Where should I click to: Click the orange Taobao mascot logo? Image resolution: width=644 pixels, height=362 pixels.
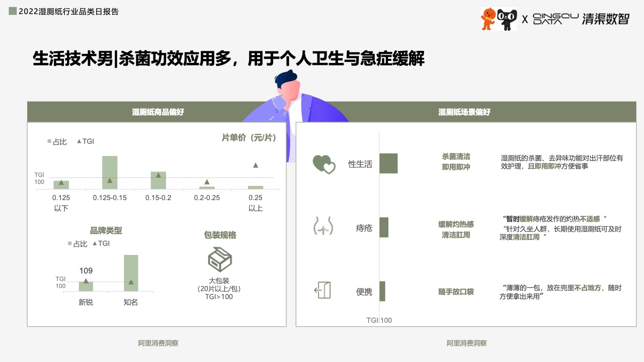point(488,19)
